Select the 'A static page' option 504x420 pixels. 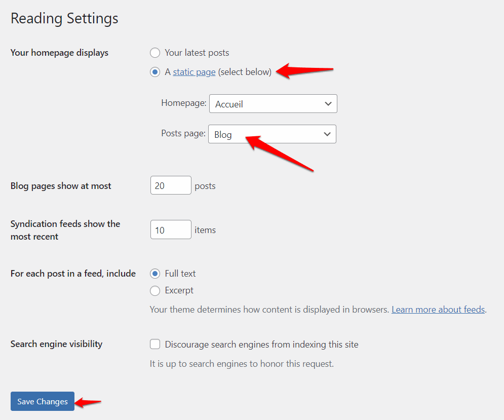[x=155, y=72]
